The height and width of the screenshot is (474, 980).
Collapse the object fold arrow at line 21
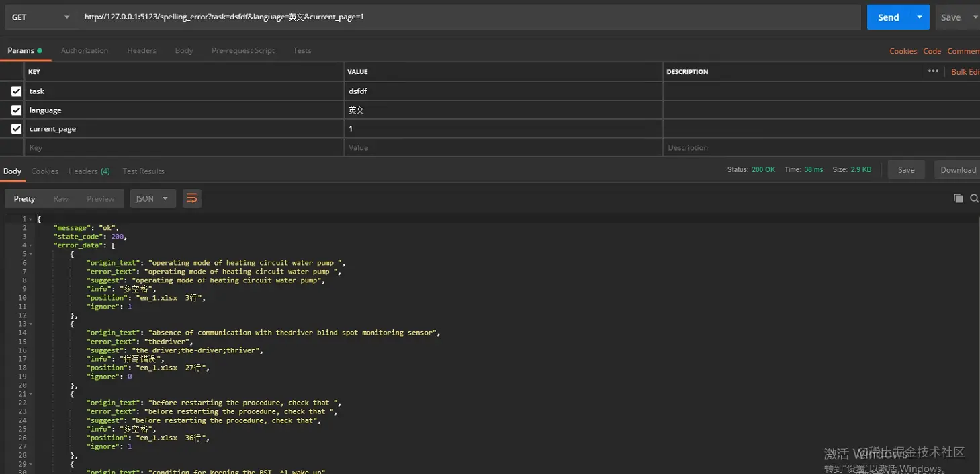pos(31,394)
